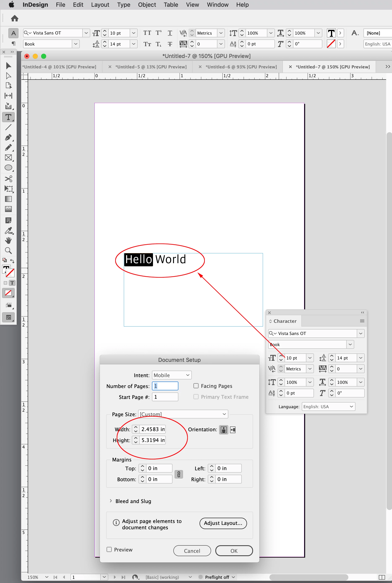Select the Gap tool

click(x=8, y=95)
